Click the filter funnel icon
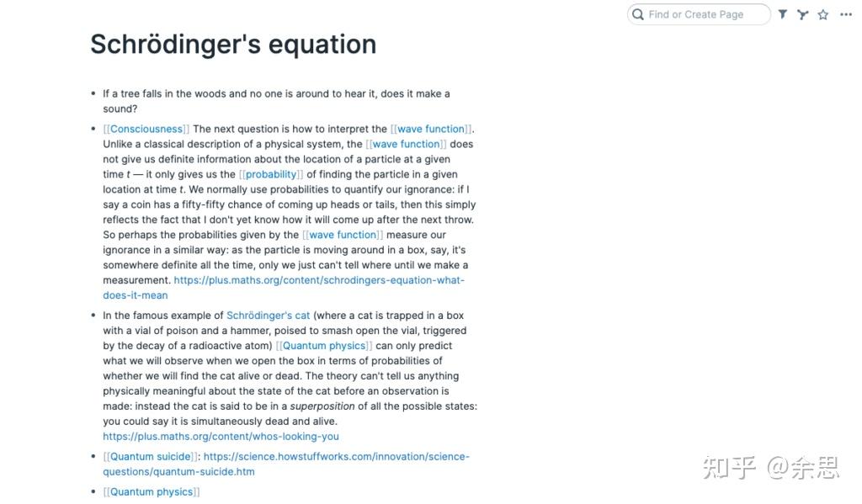 point(783,14)
